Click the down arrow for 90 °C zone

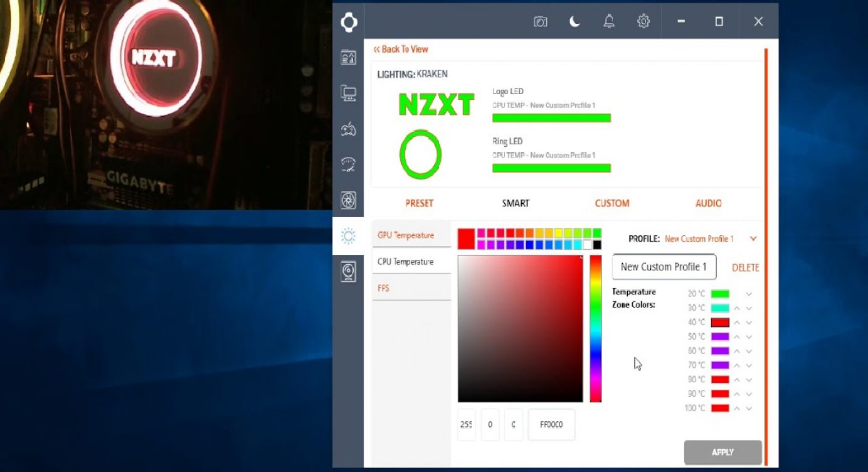tap(749, 394)
